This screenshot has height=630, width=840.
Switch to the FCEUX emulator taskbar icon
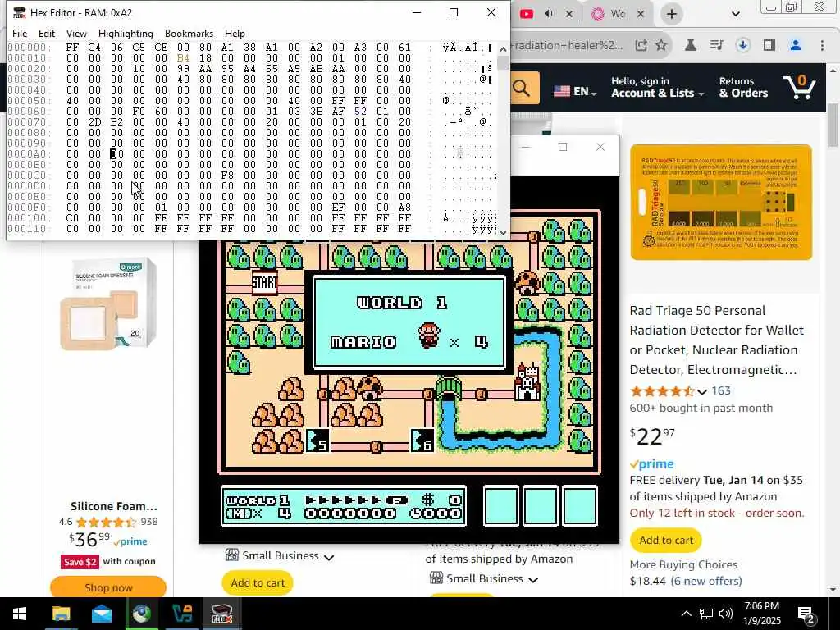coord(221,614)
